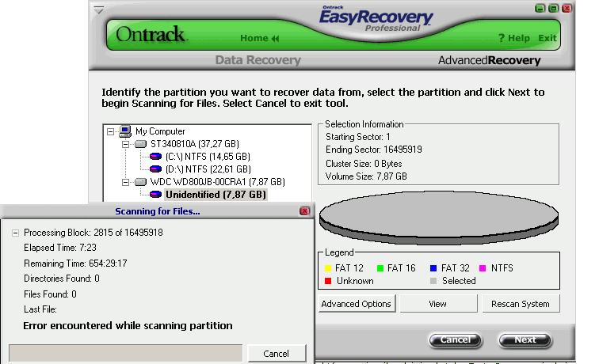Screen dimensions: 599x364
Task: Close the Scanning for Files dialog
Action: (x=304, y=211)
